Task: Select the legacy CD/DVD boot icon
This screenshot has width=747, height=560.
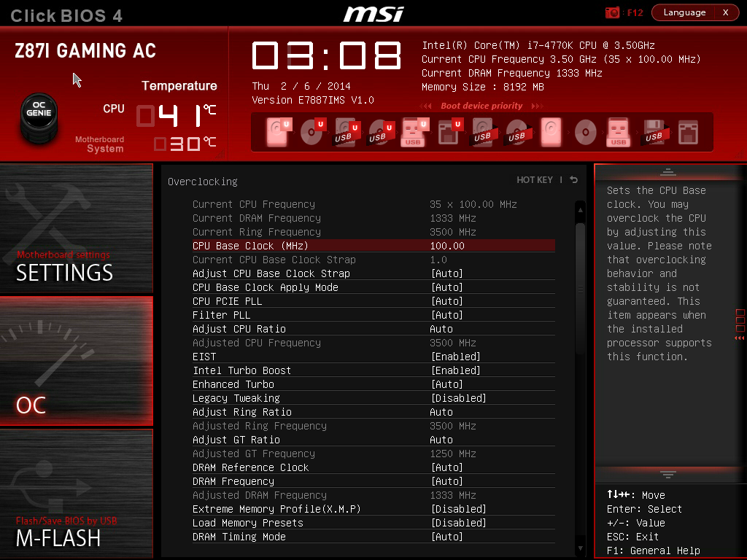Action: 586,131
